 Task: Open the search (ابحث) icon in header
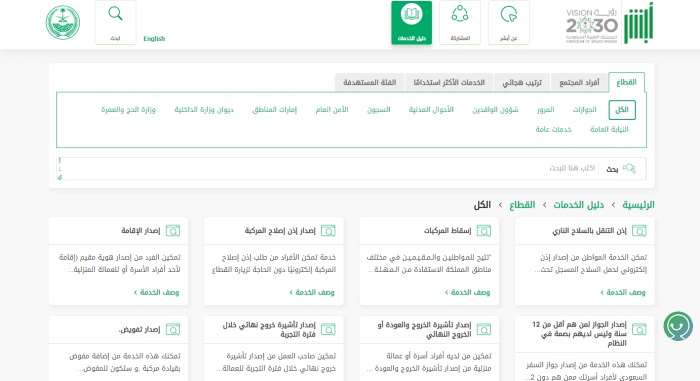[x=115, y=22]
